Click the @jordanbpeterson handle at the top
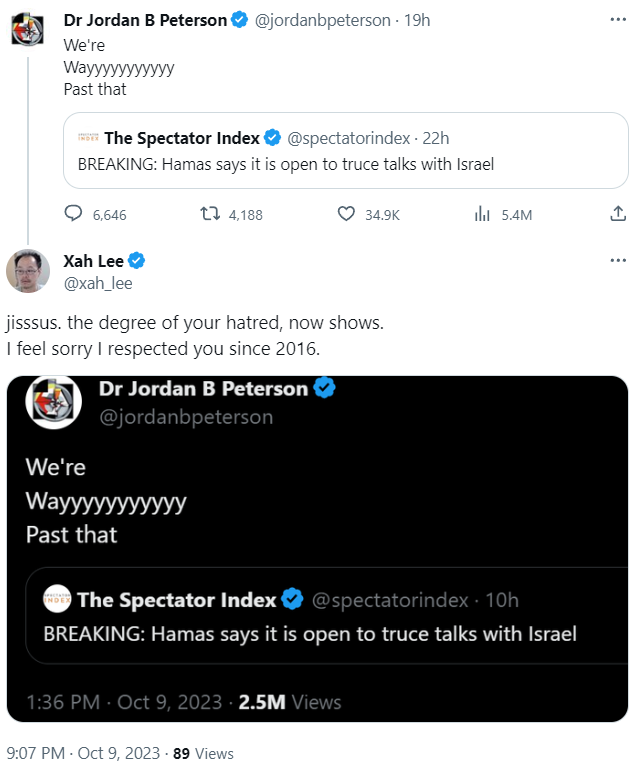The image size is (641, 766). 324,20
